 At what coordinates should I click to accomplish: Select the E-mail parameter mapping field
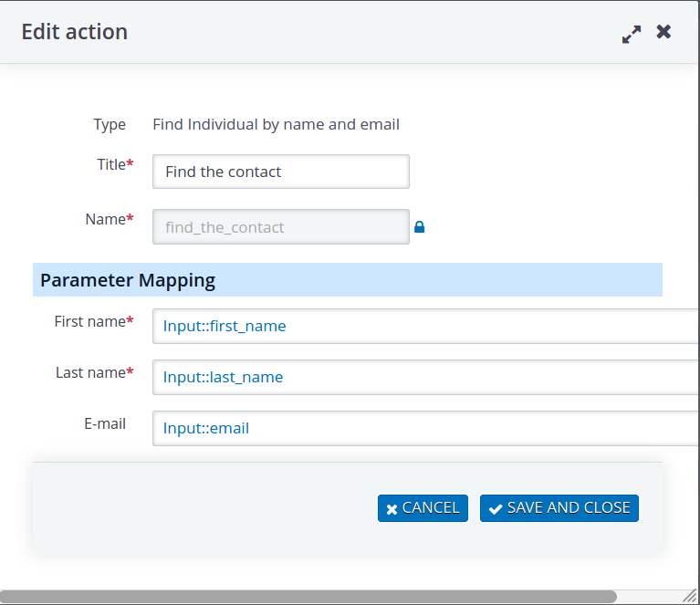426,428
